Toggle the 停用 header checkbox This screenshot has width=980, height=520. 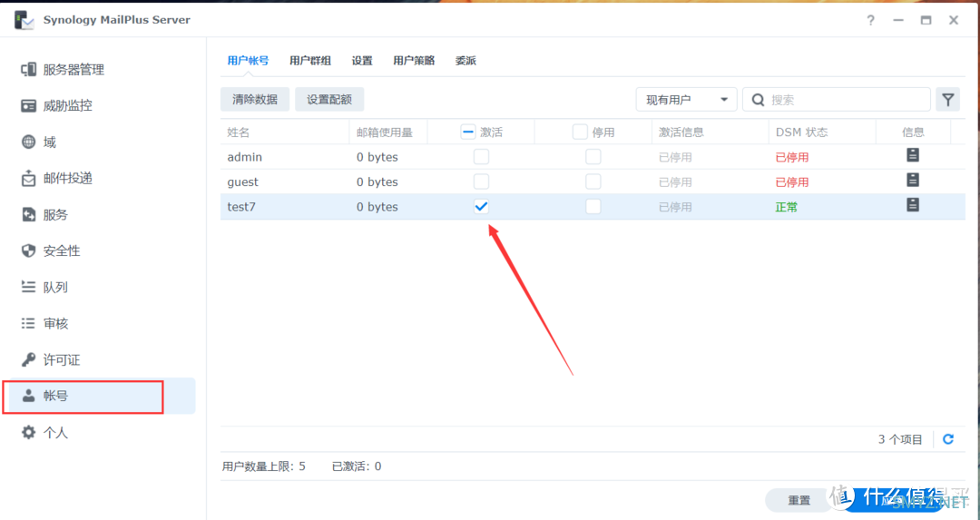click(x=579, y=132)
